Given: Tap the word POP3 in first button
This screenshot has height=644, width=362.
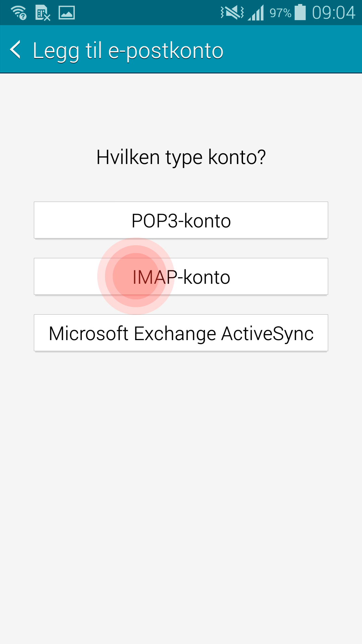Looking at the screenshot, I should 155,221.
